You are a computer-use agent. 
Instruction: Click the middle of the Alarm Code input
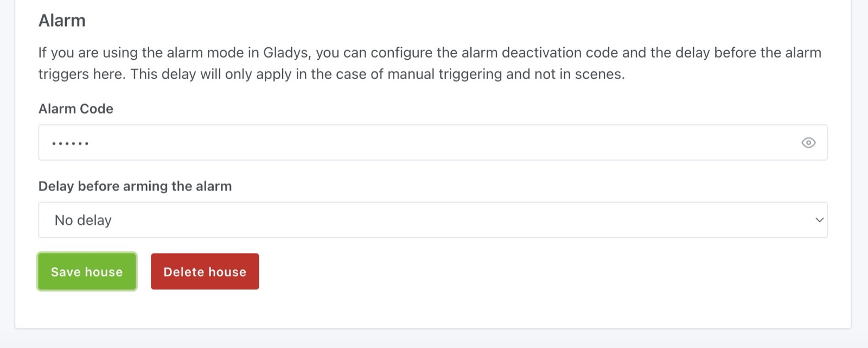coord(432,143)
